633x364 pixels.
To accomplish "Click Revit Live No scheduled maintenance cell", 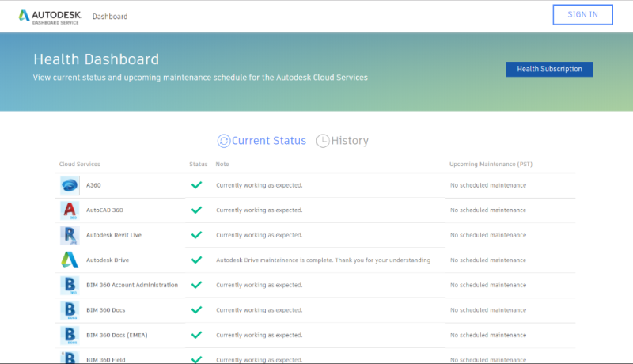I will pyautogui.click(x=488, y=235).
